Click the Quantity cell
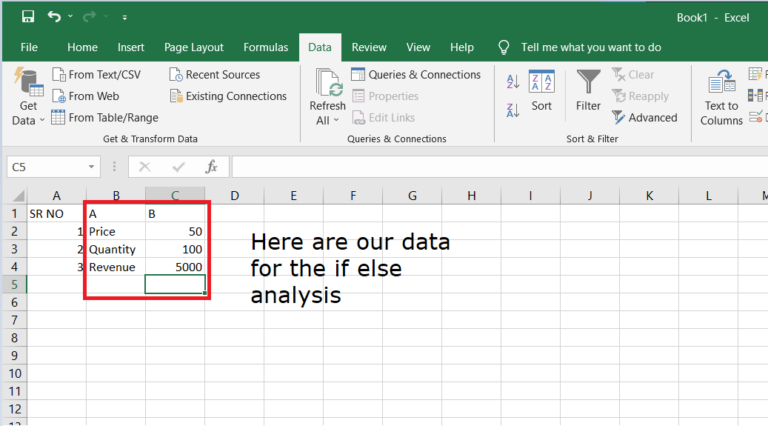 pyautogui.click(x=116, y=249)
